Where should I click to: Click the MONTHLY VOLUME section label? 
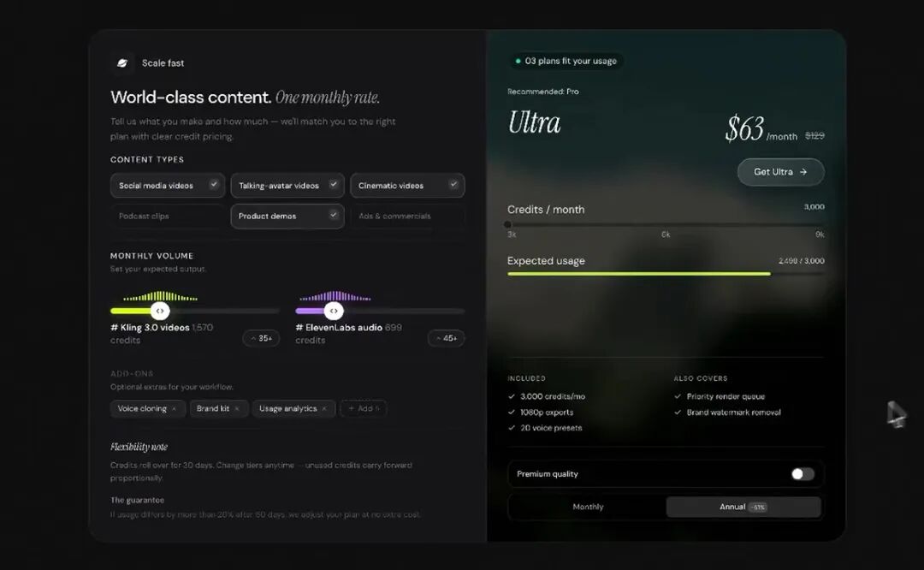[x=151, y=256]
